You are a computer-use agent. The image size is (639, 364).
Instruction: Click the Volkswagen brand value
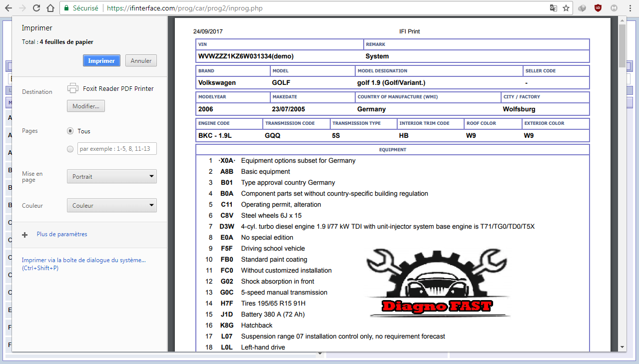(x=217, y=82)
